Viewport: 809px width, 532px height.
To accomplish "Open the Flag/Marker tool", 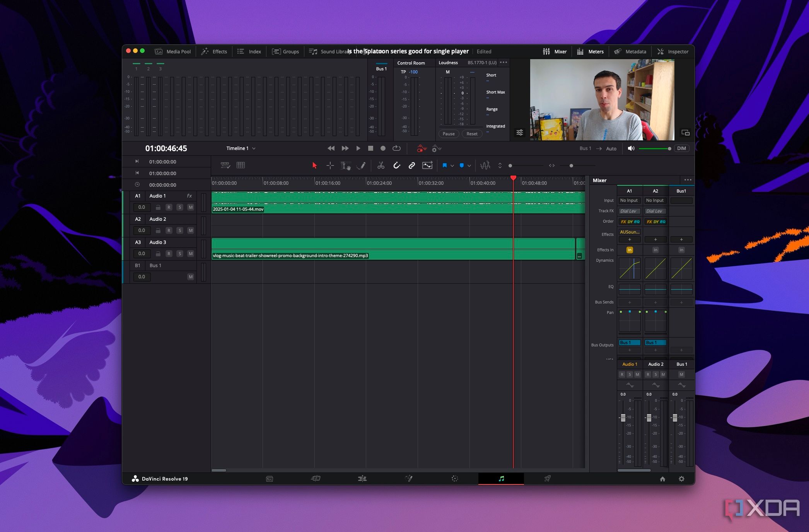I will point(446,165).
